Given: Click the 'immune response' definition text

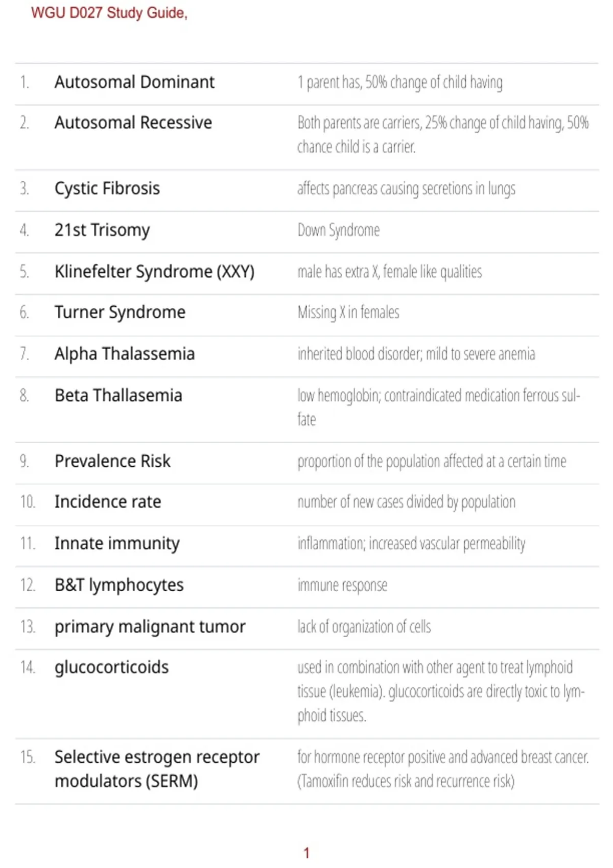Looking at the screenshot, I should pos(342,585).
